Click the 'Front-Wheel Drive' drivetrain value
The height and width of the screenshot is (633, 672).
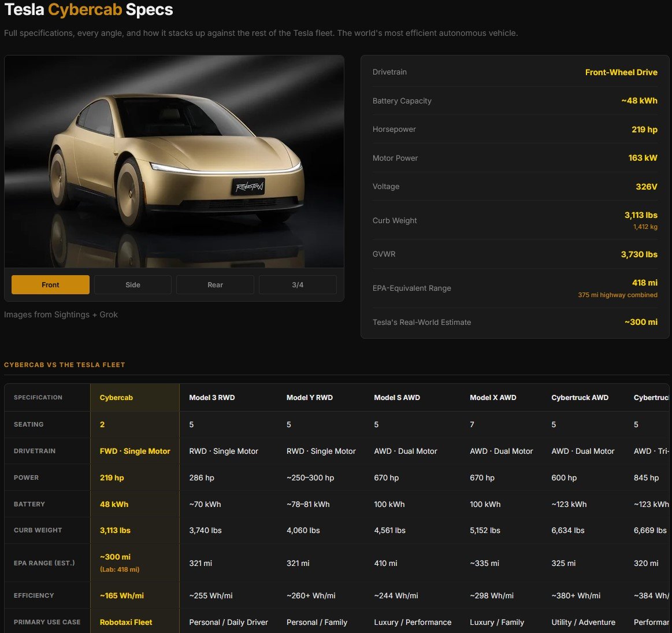pyautogui.click(x=621, y=72)
